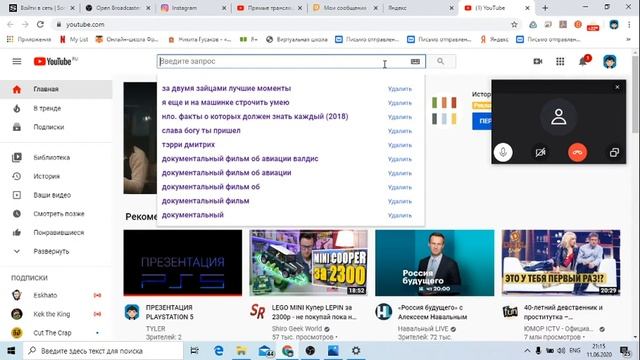
Task: Close the call overlay panel
Action: pos(617,87)
